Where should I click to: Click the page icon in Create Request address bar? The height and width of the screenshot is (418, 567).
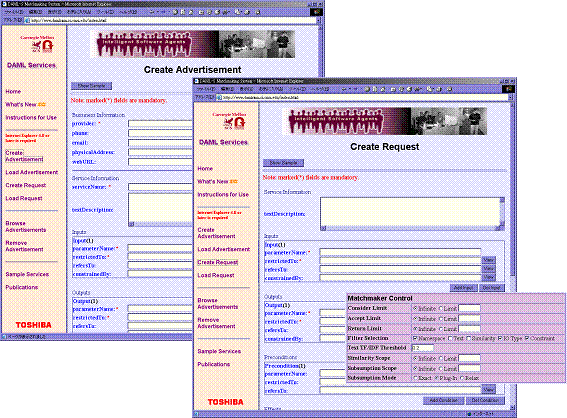tap(219, 97)
